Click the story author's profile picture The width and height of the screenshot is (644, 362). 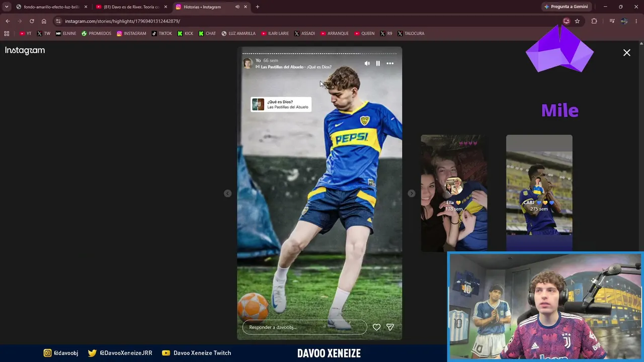coord(248,63)
